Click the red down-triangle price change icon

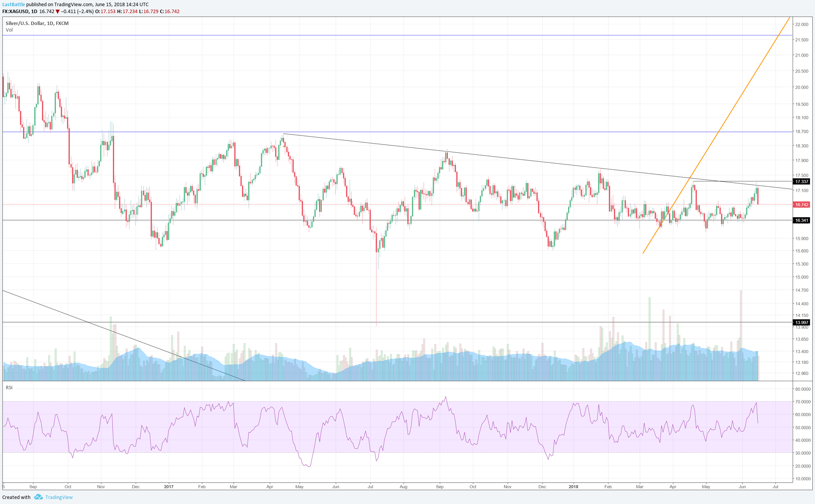tap(57, 12)
